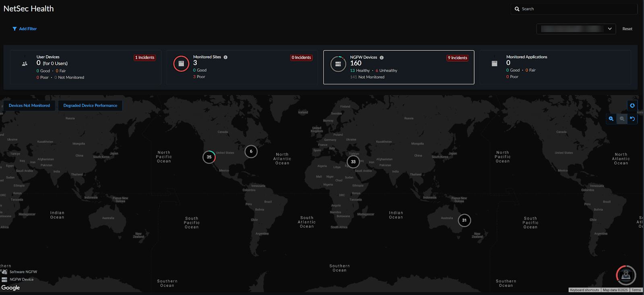
Task: Click the map pin ring icon
Action: tap(626, 275)
